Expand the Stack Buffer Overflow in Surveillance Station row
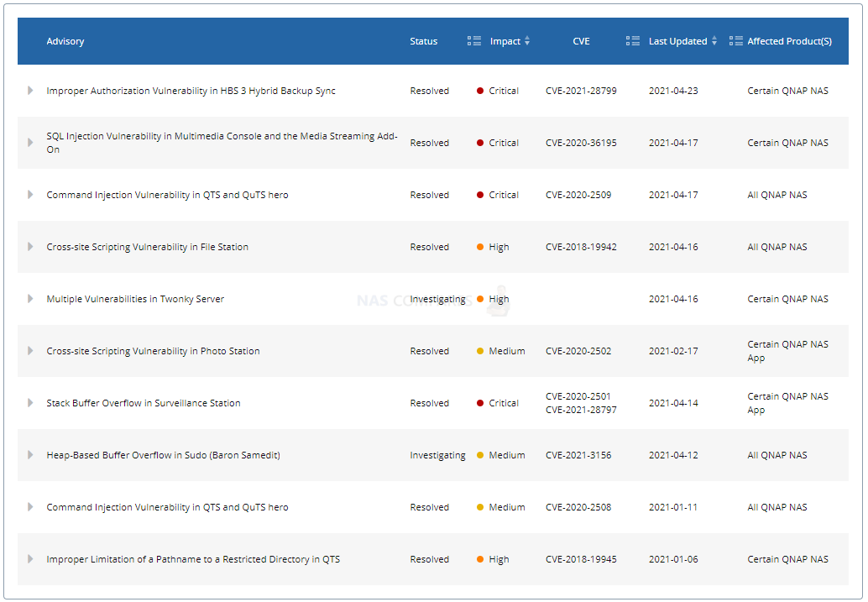This screenshot has width=868, height=602. pos(30,403)
